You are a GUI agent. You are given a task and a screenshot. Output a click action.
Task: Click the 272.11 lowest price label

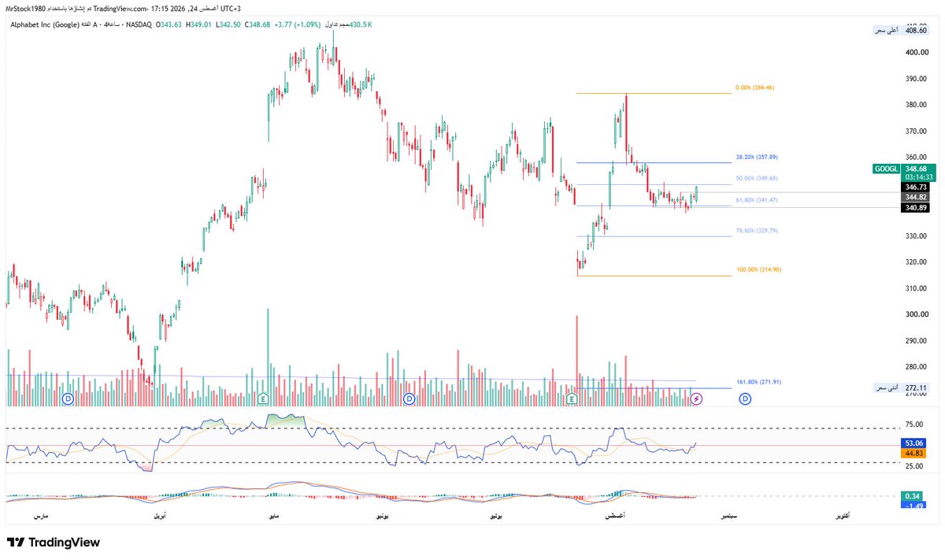[x=916, y=388]
